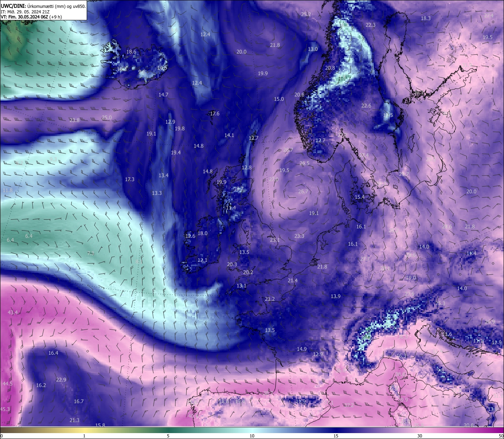The image size is (504, 439).
Task: Click the 16.4 value label
Action: 53,353
